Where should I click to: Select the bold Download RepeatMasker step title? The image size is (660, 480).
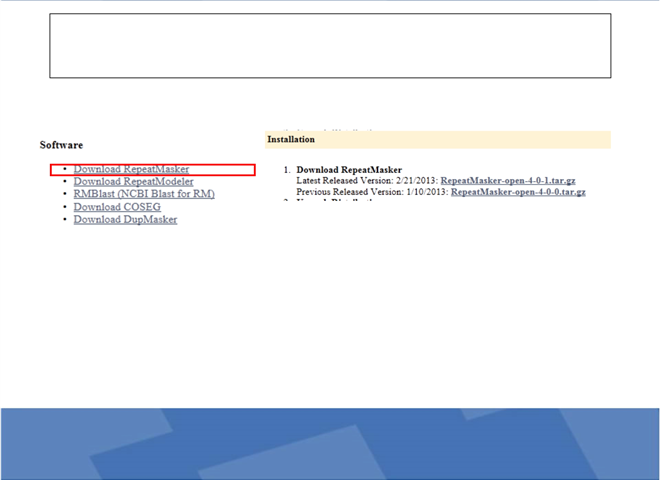click(349, 170)
